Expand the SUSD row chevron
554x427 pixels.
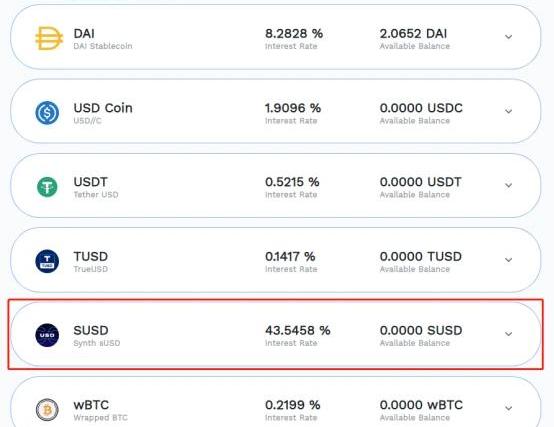click(x=508, y=334)
